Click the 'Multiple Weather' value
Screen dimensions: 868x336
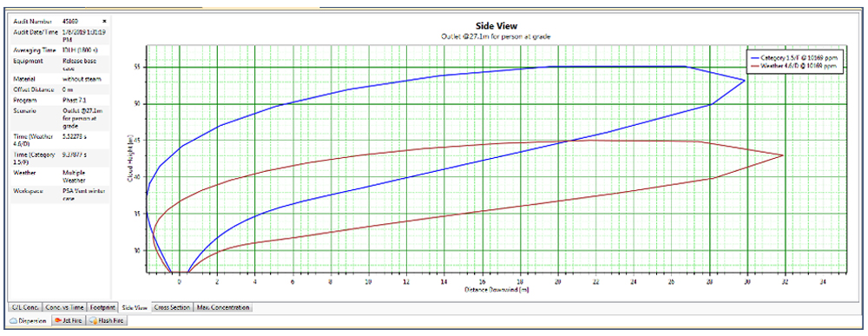(x=74, y=176)
